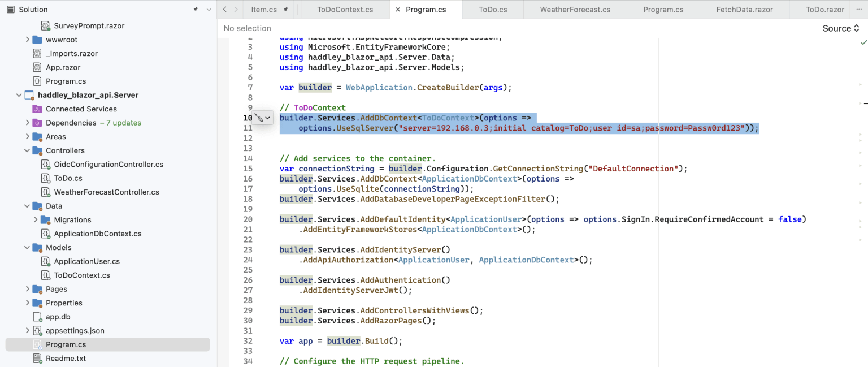Expand the wwwroot folder
Image resolution: width=868 pixels, height=367 pixels.
(27, 40)
